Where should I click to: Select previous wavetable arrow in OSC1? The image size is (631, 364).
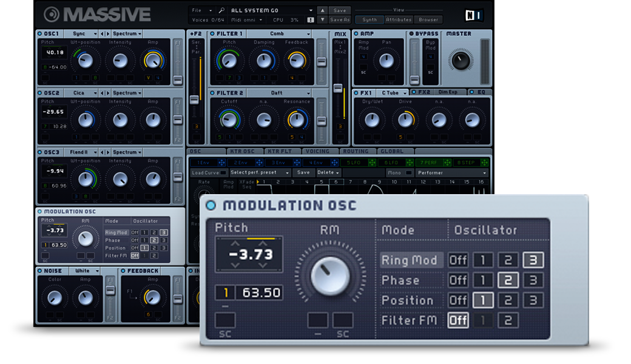(x=102, y=34)
